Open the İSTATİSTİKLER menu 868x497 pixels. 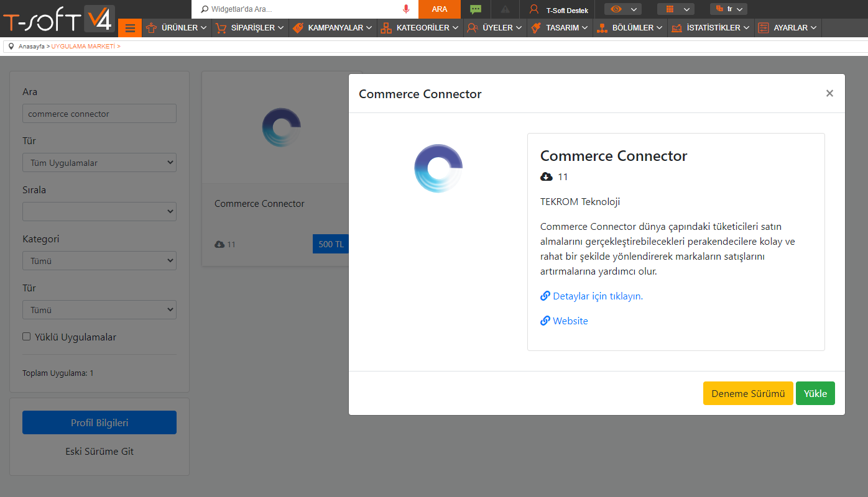tap(711, 28)
